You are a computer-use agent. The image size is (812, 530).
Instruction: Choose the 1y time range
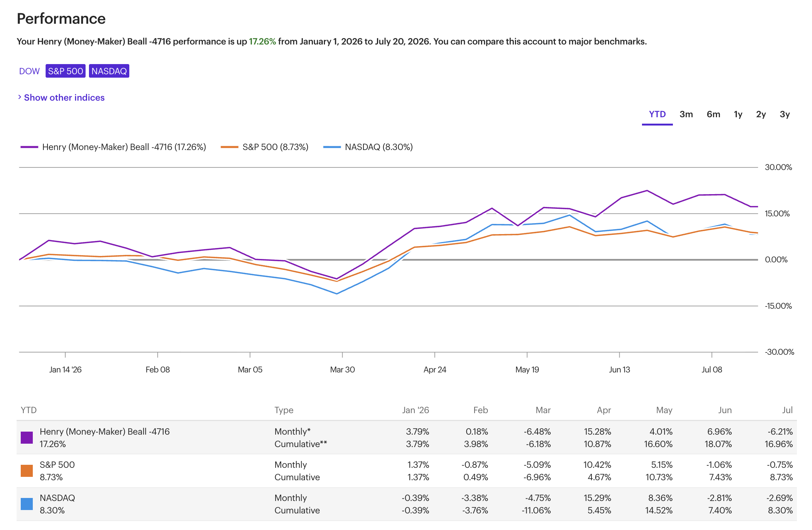tap(738, 114)
